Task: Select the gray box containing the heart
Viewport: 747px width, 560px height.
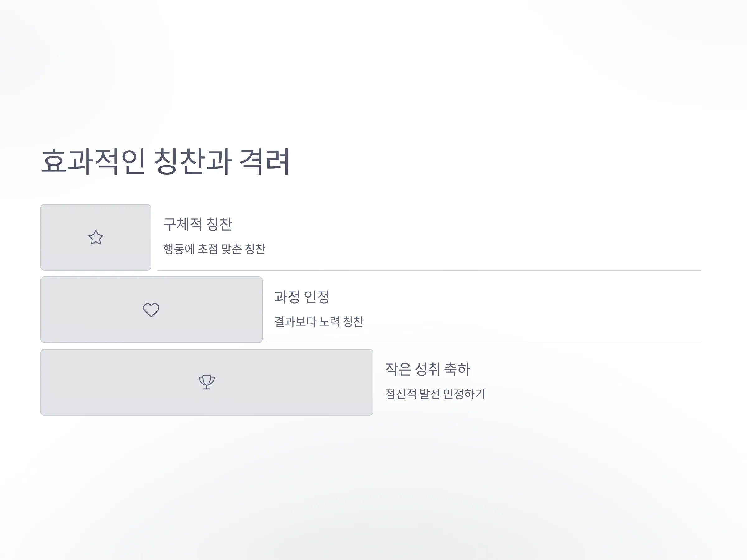Action: [x=152, y=310]
